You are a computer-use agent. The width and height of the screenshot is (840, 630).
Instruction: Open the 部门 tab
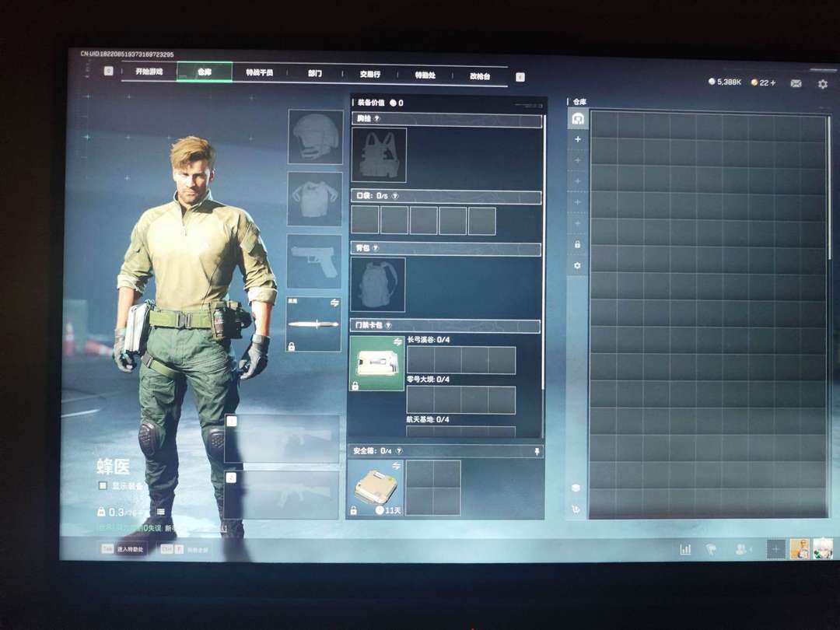click(315, 73)
